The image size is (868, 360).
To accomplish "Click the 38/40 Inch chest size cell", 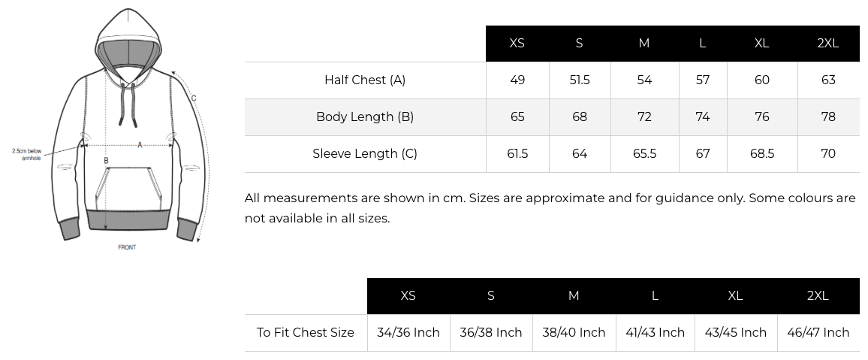I will point(574,332).
